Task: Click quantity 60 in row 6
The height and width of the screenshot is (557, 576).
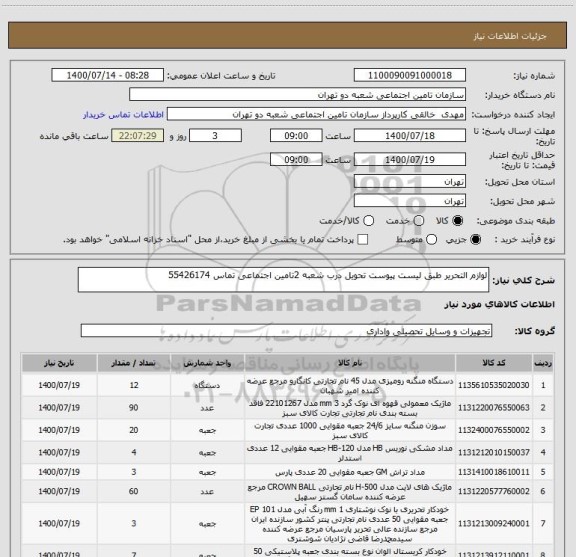Action: click(x=134, y=492)
